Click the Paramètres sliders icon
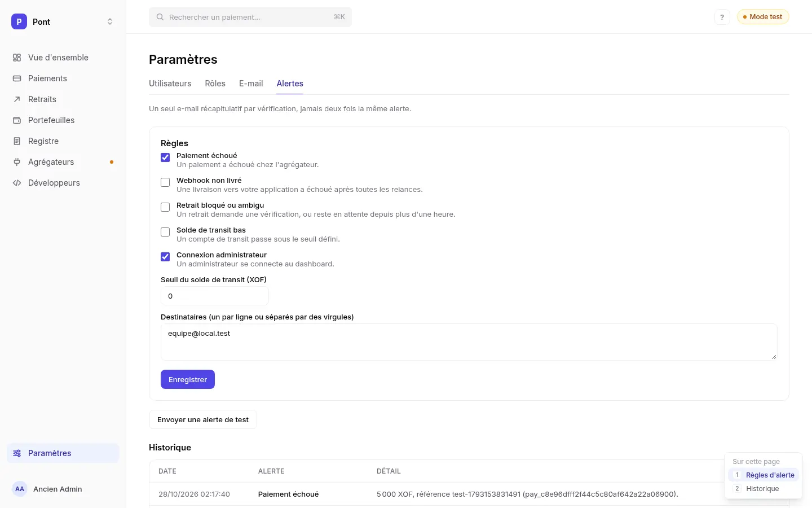Viewport: 812px width, 508px height. (x=17, y=453)
